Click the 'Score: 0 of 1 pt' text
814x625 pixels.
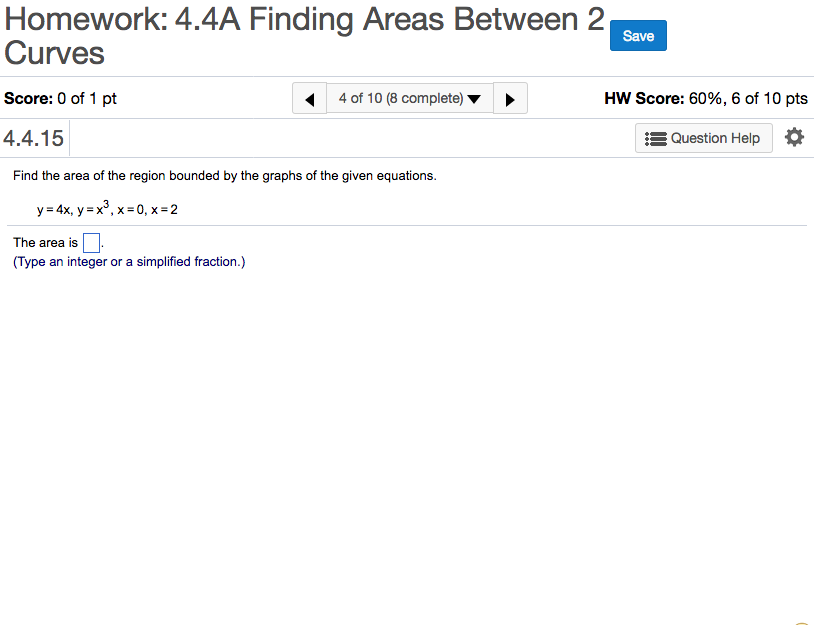pos(61,99)
